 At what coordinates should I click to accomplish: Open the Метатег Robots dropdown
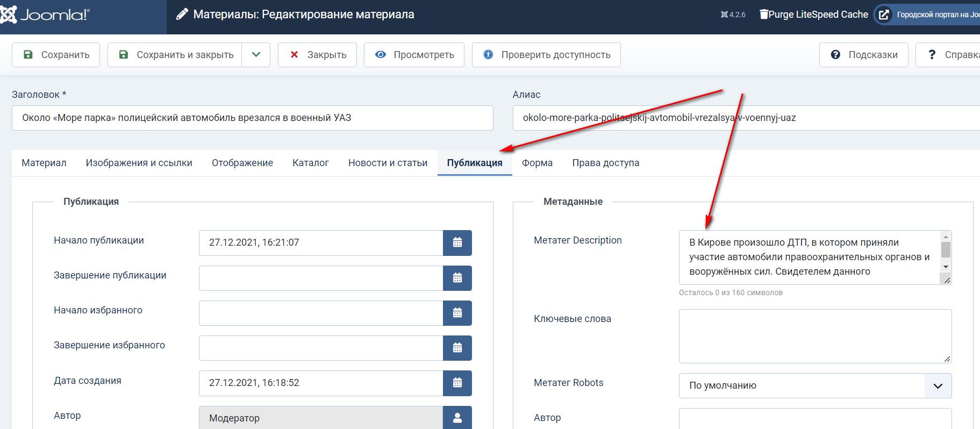(x=814, y=385)
